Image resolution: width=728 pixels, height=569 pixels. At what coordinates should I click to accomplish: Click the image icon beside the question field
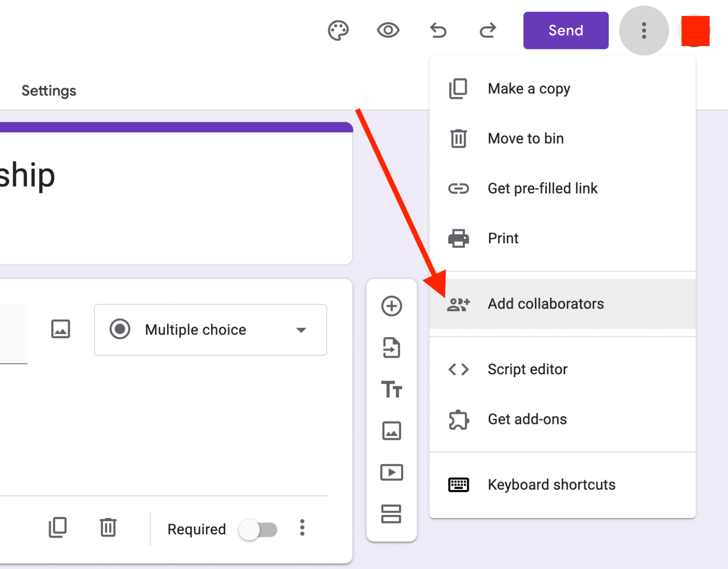61,329
